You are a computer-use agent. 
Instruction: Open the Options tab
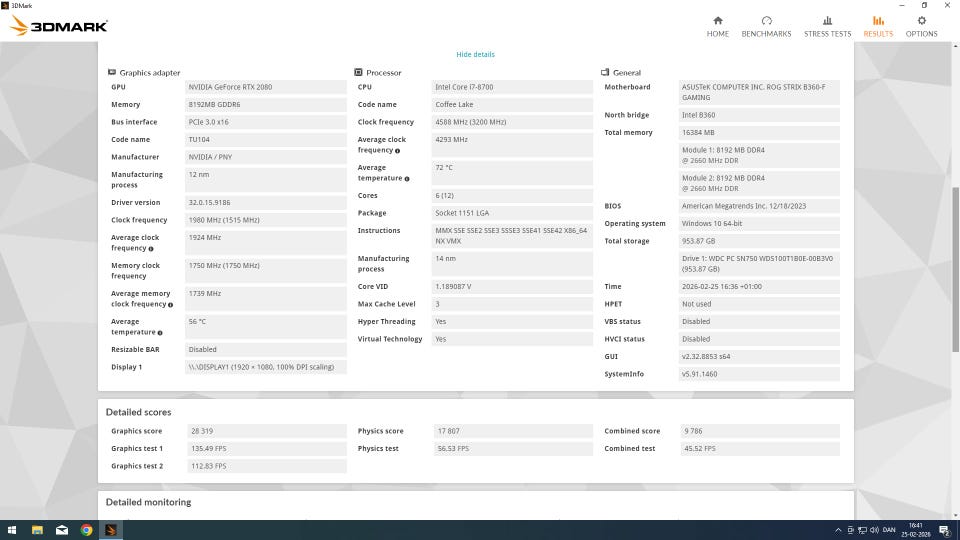pyautogui.click(x=921, y=26)
